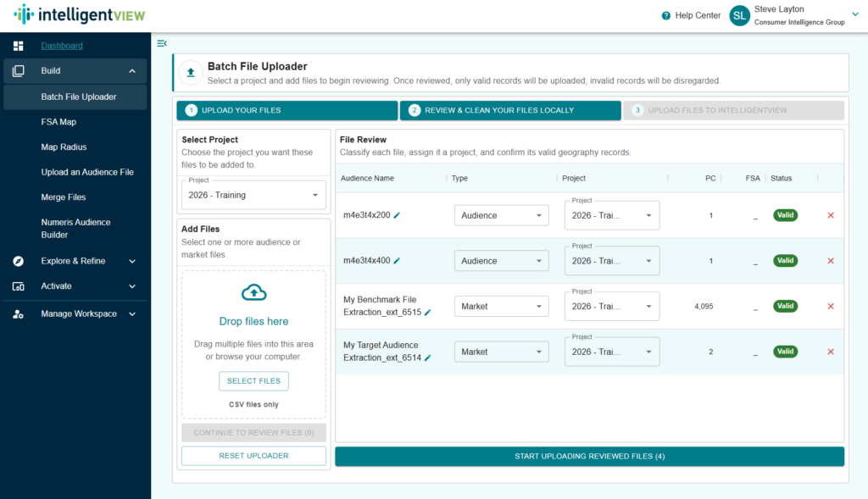Click the Reset Uploader button
This screenshot has width=868, height=499.
tap(253, 456)
